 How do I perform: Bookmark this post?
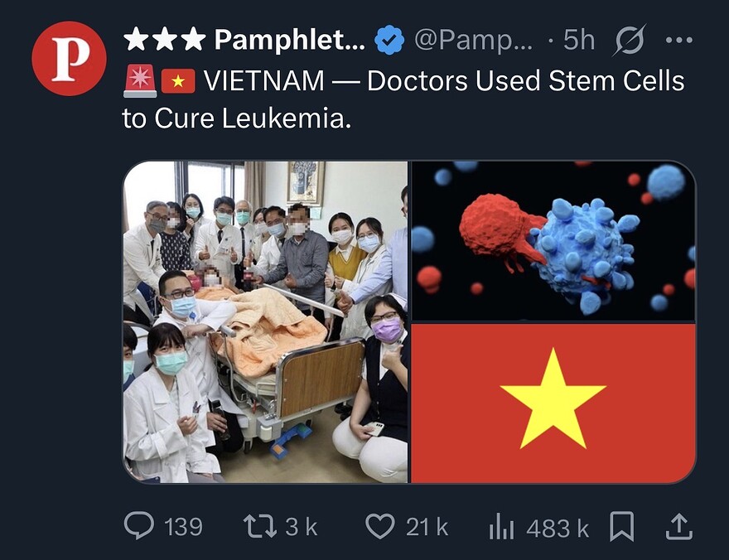point(621,526)
